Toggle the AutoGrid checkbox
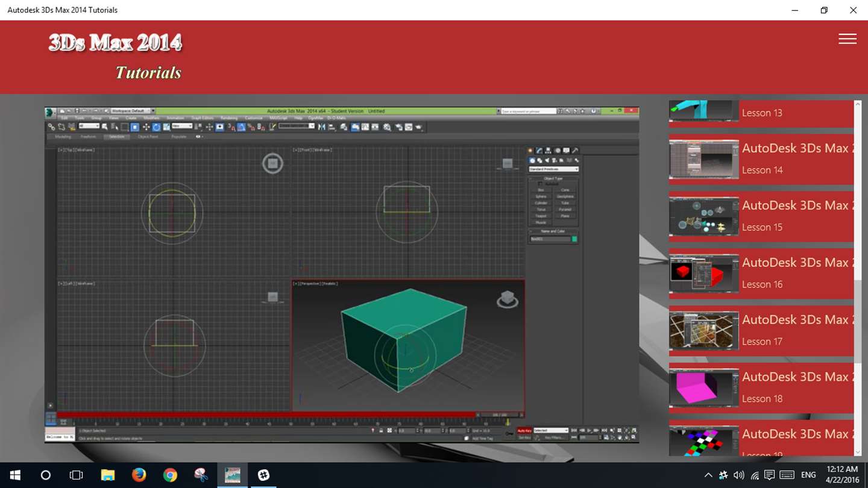The width and height of the screenshot is (868, 488). click(540, 184)
